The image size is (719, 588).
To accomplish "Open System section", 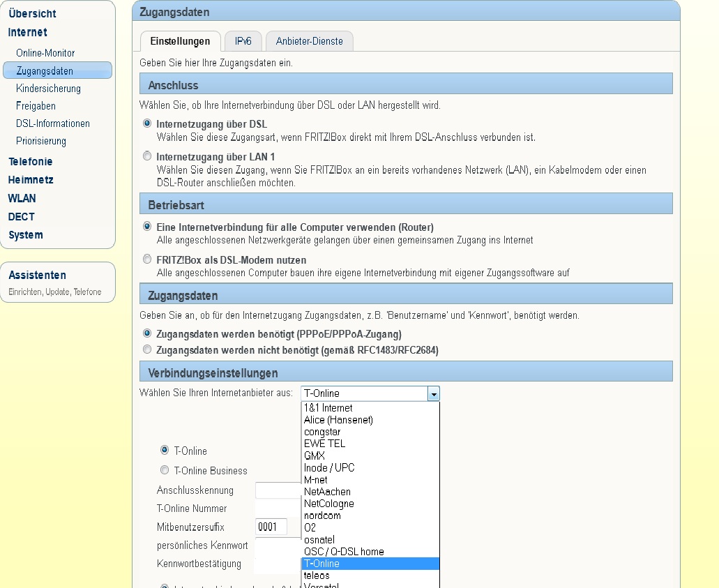I will 26,235.
